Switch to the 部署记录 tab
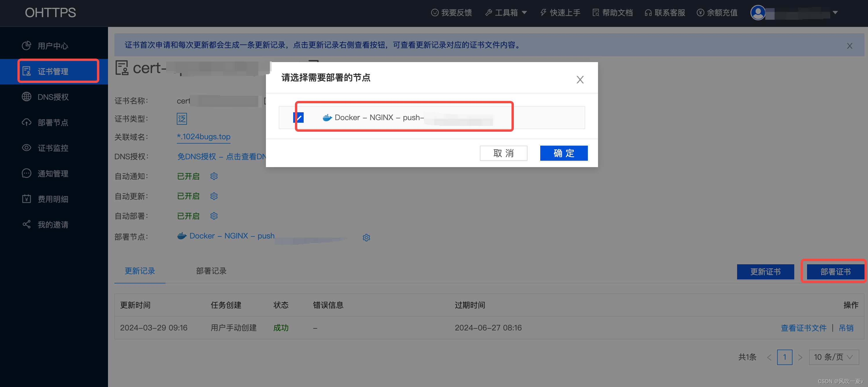Viewport: 868px width, 387px height. click(211, 271)
